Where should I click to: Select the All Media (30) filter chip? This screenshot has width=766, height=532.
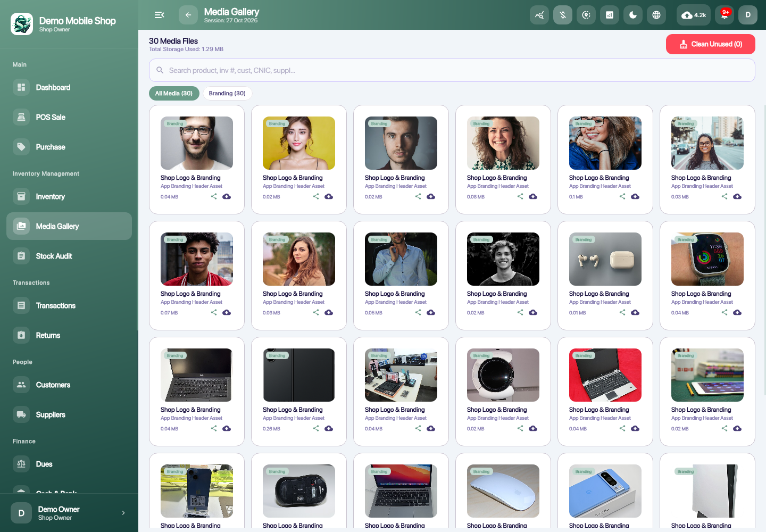click(x=174, y=93)
